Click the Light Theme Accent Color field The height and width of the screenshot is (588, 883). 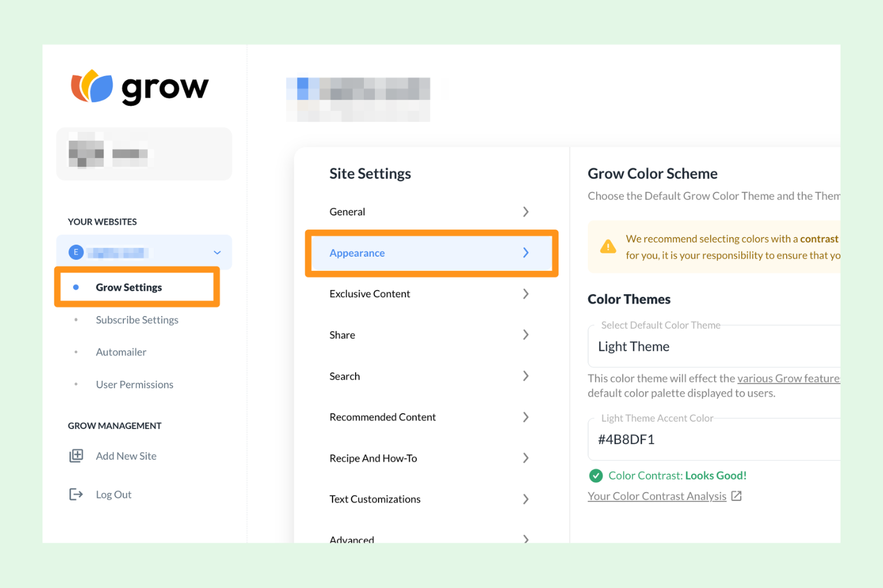pyautogui.click(x=706, y=439)
